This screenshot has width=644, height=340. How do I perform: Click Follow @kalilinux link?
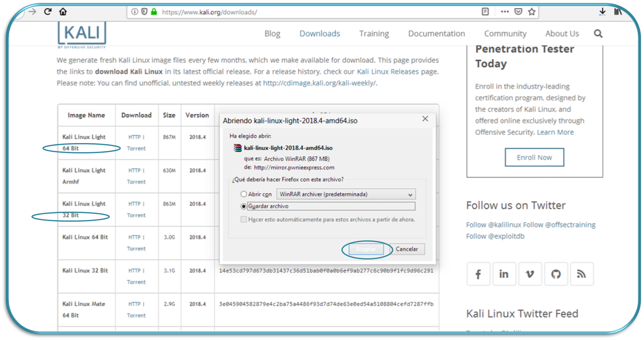tap(494, 225)
